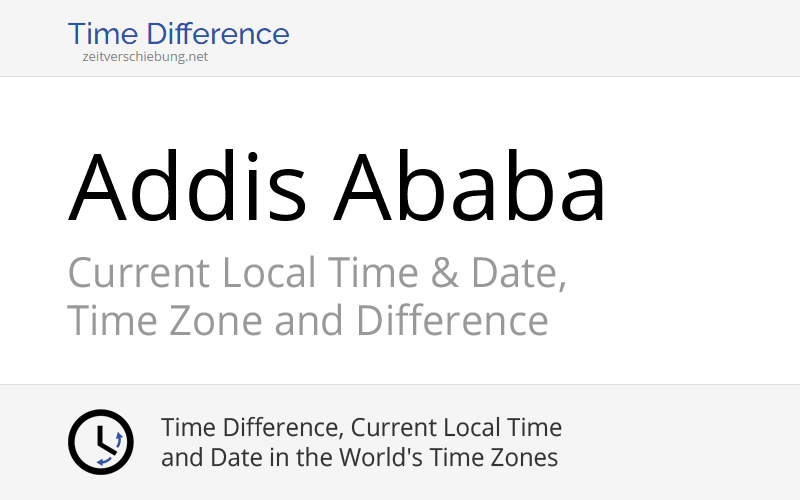Viewport: 800px width, 500px height.
Task: Click the upper blue arrow inside clock icon
Action: coord(119,439)
